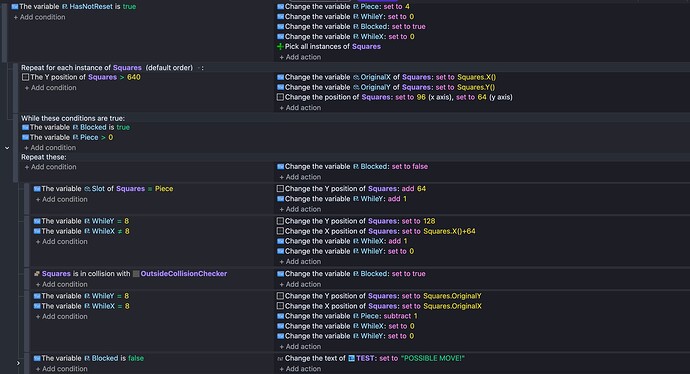Click the TEST text object icon

tap(351, 359)
